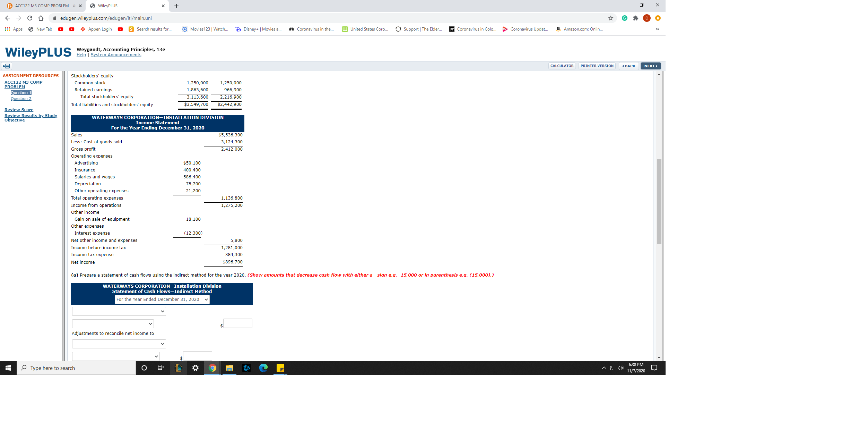868x422 pixels.
Task: Open Question 2 in the sidebar
Action: tap(21, 98)
